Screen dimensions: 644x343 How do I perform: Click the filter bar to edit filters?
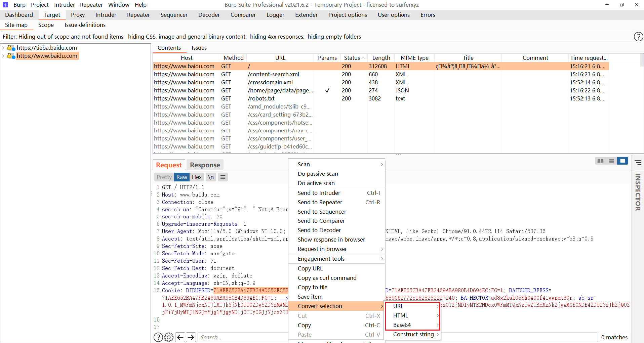(x=317, y=37)
